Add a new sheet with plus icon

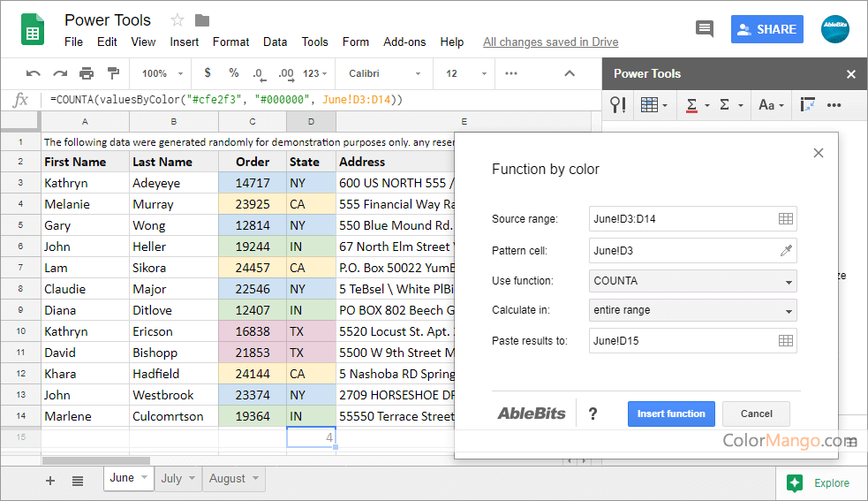[x=50, y=481]
